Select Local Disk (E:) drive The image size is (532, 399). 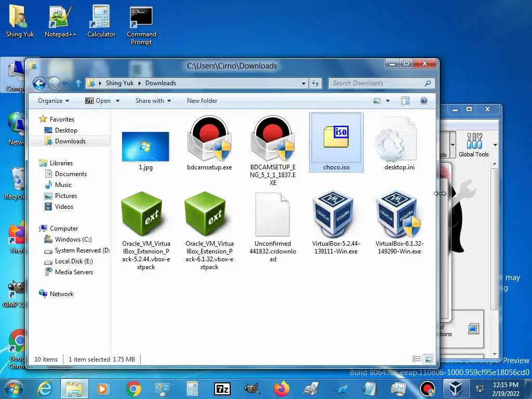(x=74, y=261)
